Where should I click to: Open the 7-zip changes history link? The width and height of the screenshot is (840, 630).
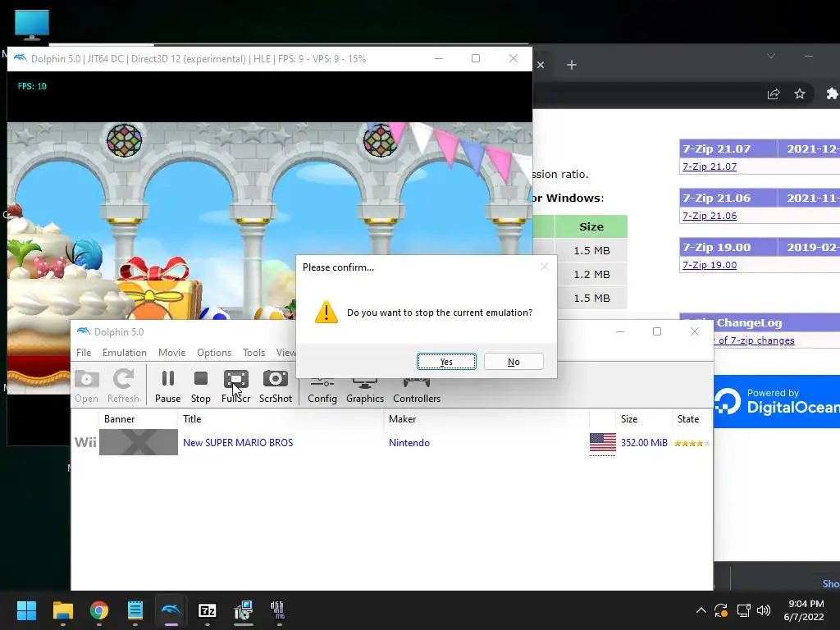pyautogui.click(x=755, y=340)
